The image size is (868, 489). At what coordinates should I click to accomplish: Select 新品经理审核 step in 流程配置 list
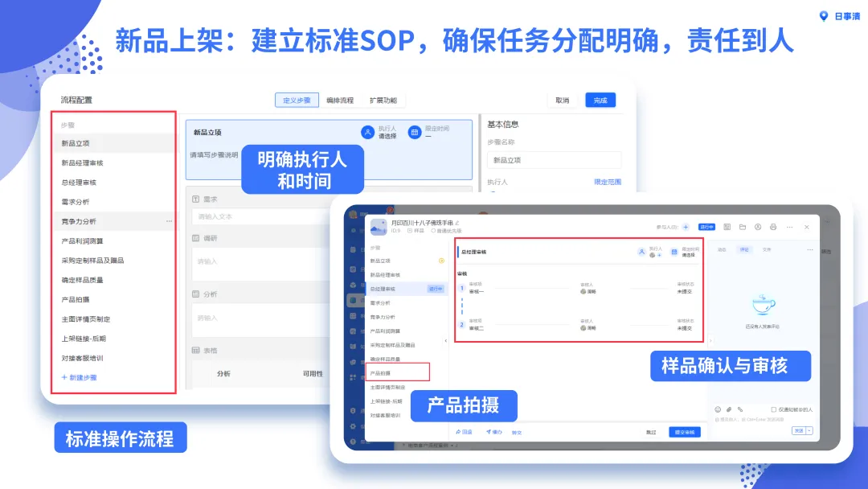click(113, 162)
